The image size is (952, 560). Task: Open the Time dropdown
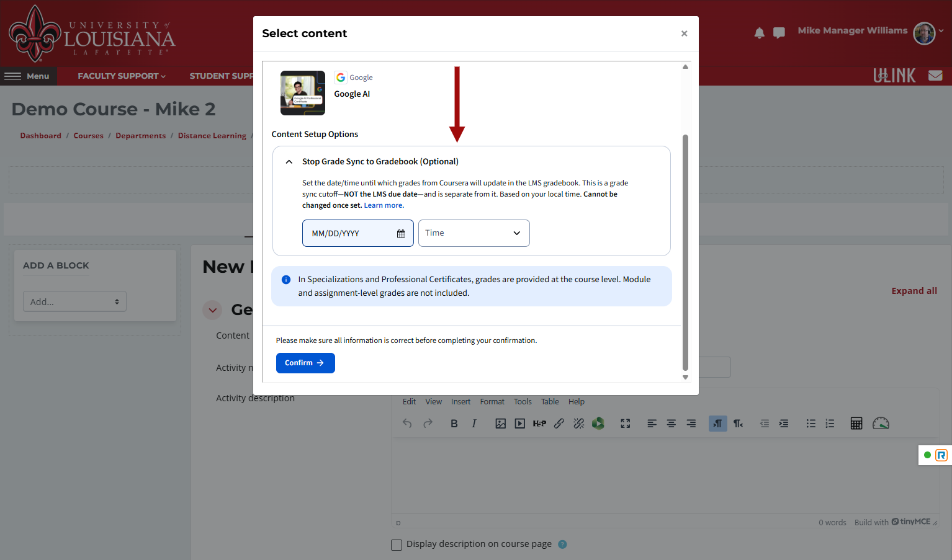pos(474,233)
